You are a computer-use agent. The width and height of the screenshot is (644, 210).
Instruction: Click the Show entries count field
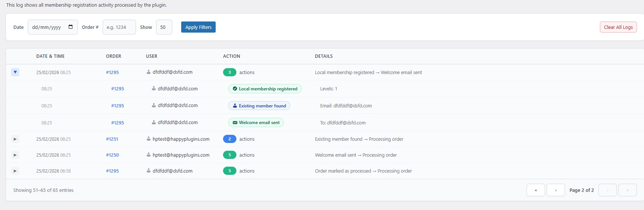click(x=164, y=27)
